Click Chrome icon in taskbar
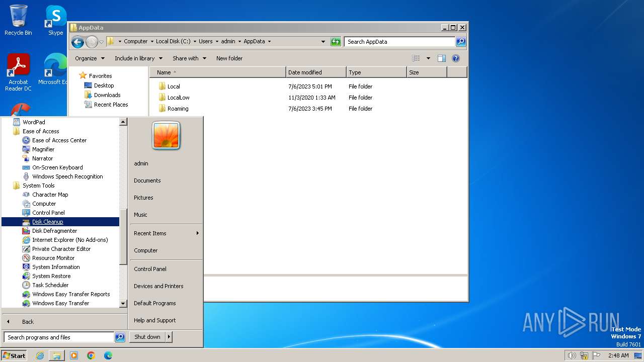 (91, 355)
